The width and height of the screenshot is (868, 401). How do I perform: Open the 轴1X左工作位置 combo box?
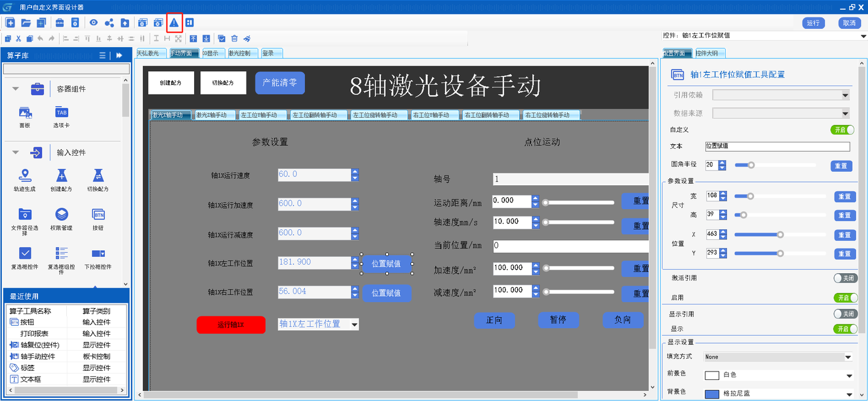[x=318, y=324]
